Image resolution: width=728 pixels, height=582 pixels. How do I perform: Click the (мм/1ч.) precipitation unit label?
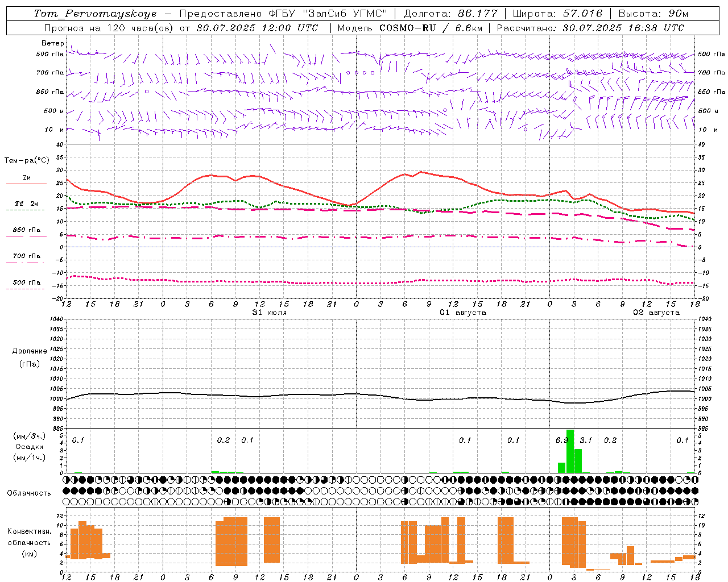[x=30, y=458]
